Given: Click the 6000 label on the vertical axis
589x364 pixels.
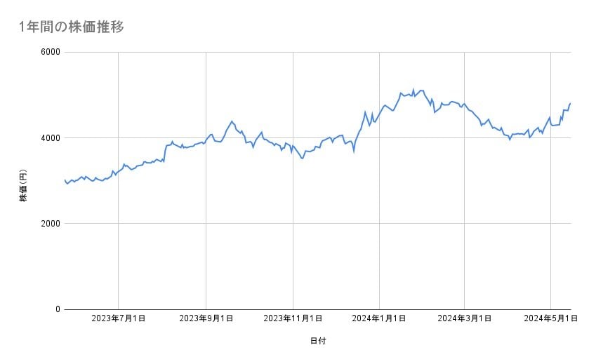Looking at the screenshot, I should point(50,52).
